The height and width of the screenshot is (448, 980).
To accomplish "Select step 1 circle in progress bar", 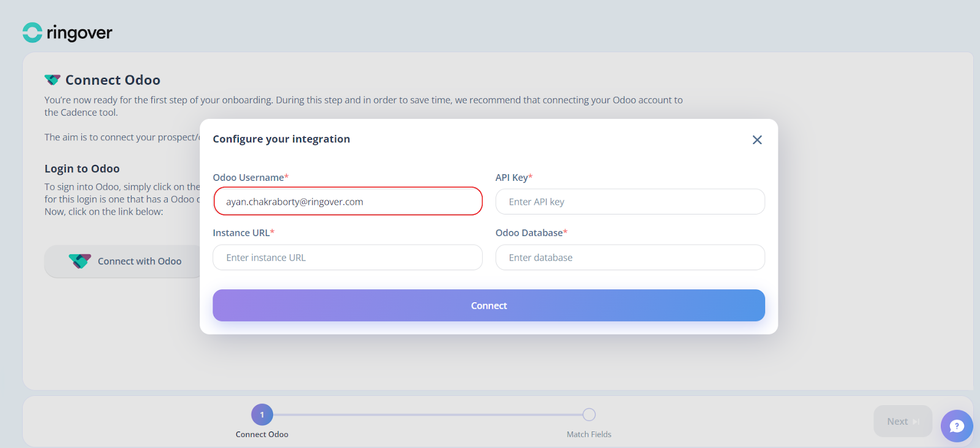I will (262, 415).
